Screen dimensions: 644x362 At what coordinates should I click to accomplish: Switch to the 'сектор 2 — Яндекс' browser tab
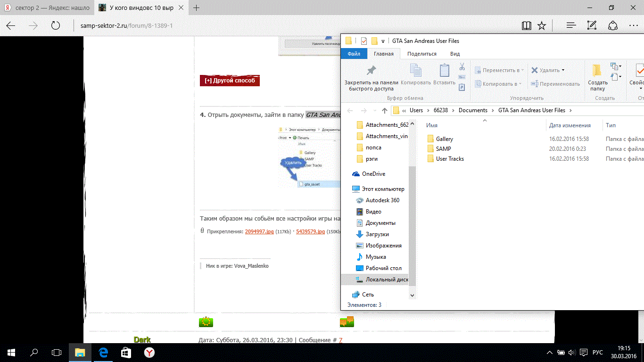[47, 8]
